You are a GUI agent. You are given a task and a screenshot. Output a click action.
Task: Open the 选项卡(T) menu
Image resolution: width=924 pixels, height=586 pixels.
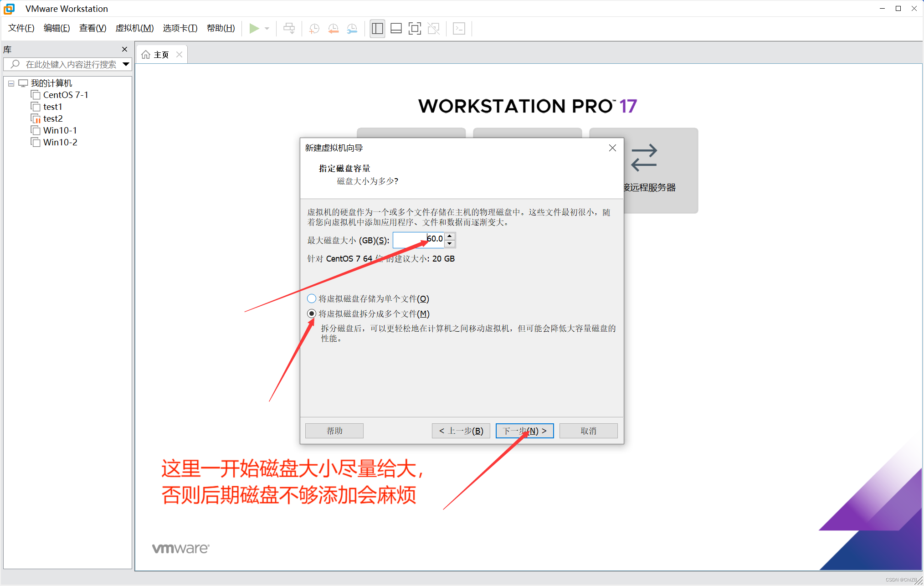(x=180, y=28)
